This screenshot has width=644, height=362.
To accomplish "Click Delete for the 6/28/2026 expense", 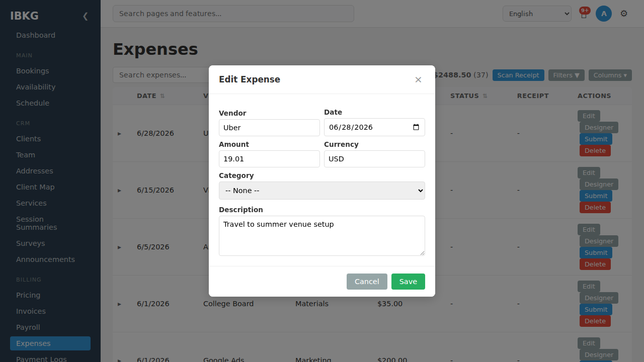I will point(595,151).
